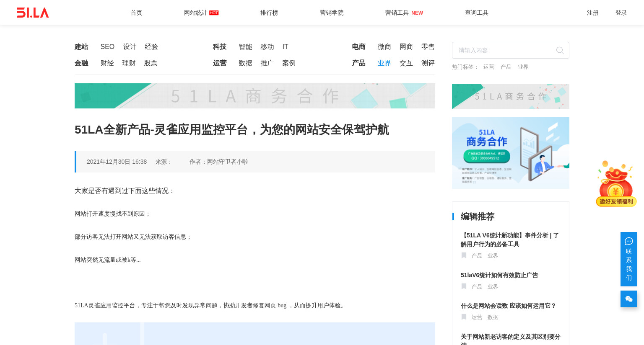
Task: Click the blue 51LA 商务合作 ad image
Action: [x=511, y=153]
